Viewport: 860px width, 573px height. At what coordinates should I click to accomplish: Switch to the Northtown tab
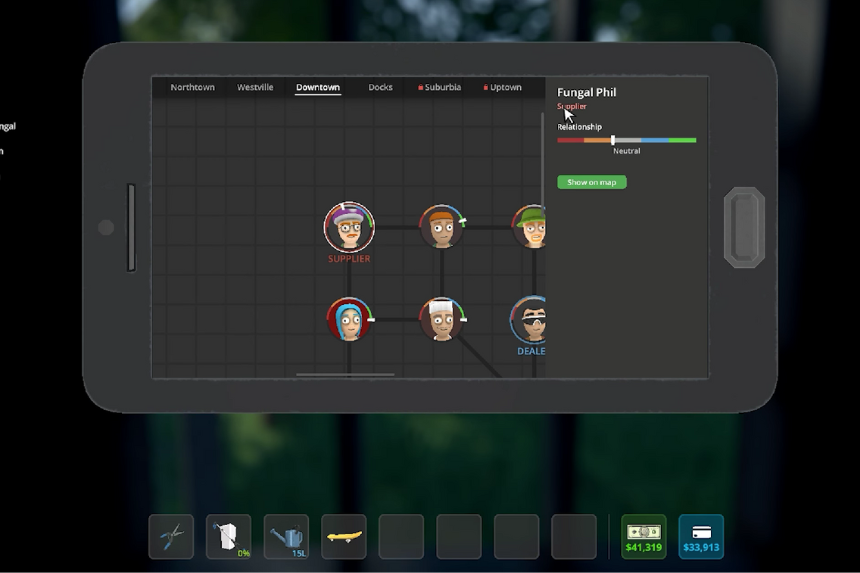click(192, 88)
